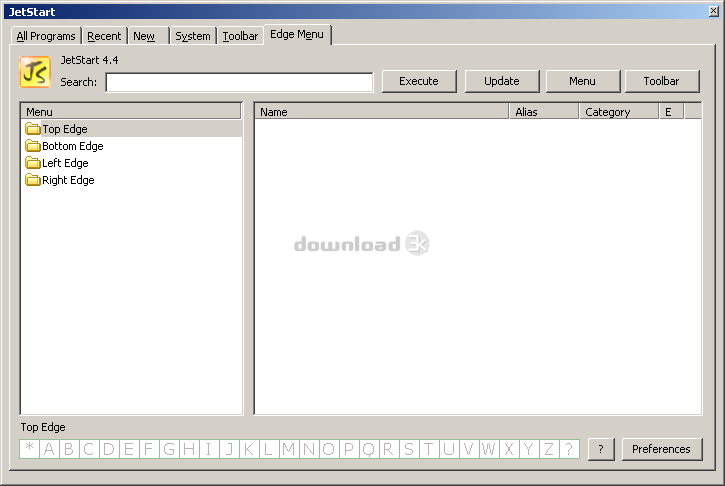Click the Execute button
Image resolution: width=725 pixels, height=486 pixels.
[x=419, y=81]
